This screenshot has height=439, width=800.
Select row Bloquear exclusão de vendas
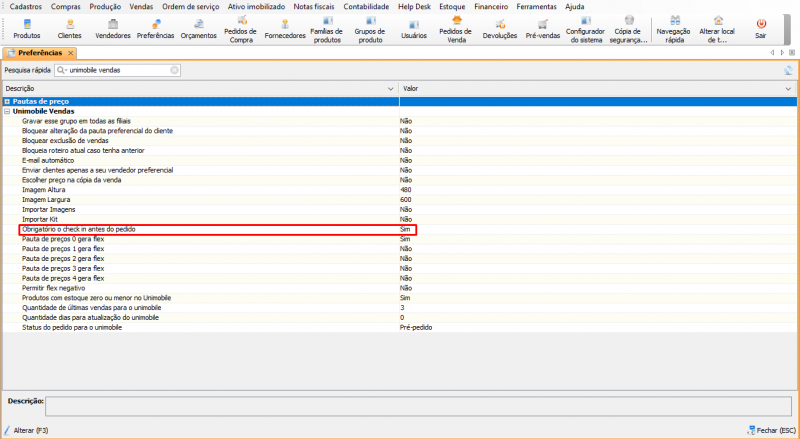(x=400, y=141)
